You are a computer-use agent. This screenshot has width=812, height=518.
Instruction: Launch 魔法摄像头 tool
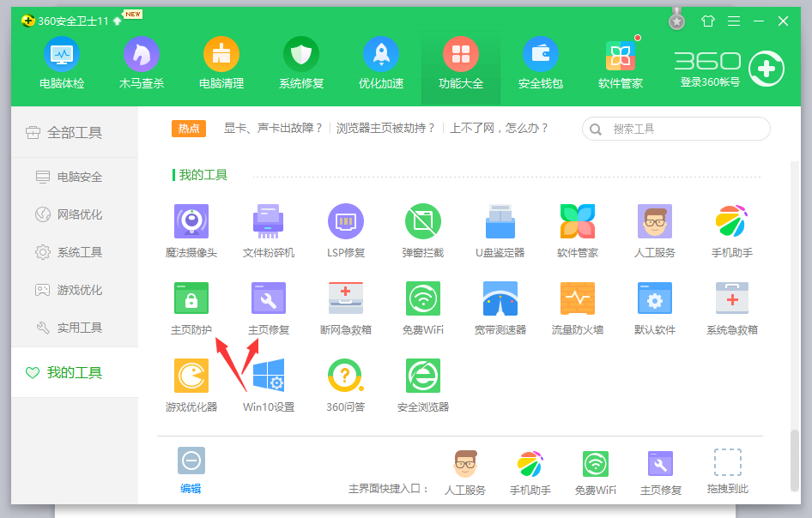click(x=191, y=231)
